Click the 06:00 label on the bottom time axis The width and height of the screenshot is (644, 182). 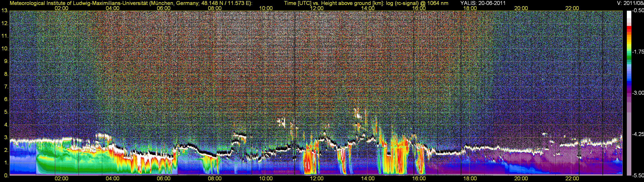click(164, 179)
